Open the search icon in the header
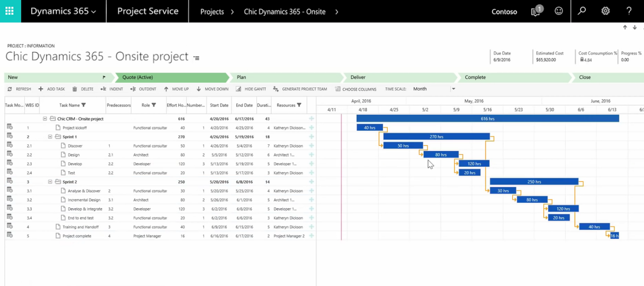Viewport: 644px width, 286px height. coord(581,11)
